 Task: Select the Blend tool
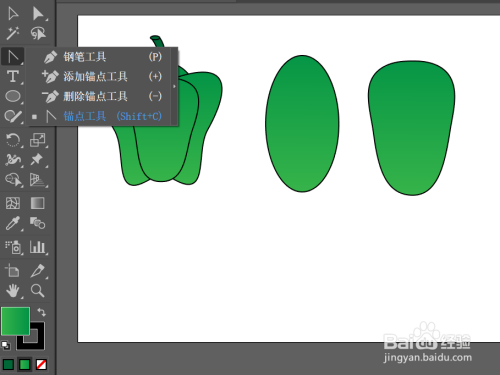click(37, 223)
